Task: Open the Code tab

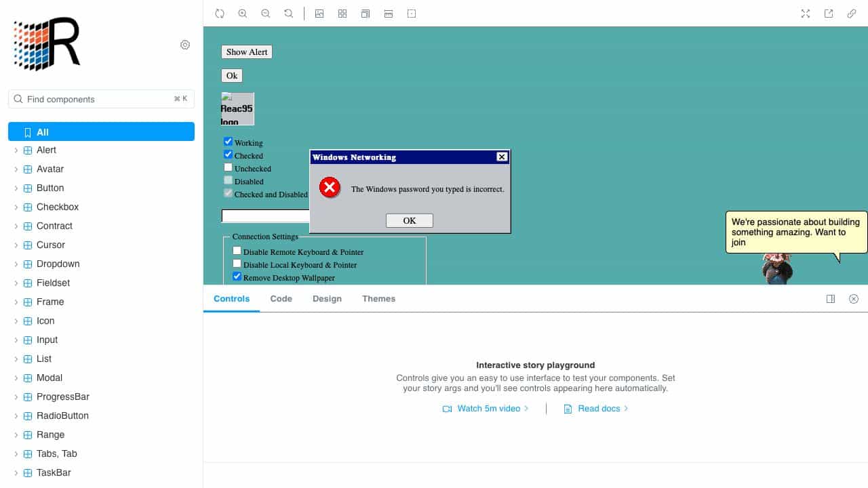Action: 281,299
